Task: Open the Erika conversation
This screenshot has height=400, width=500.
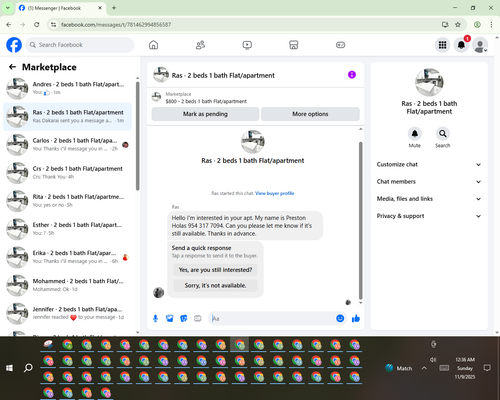Action: click(x=68, y=257)
